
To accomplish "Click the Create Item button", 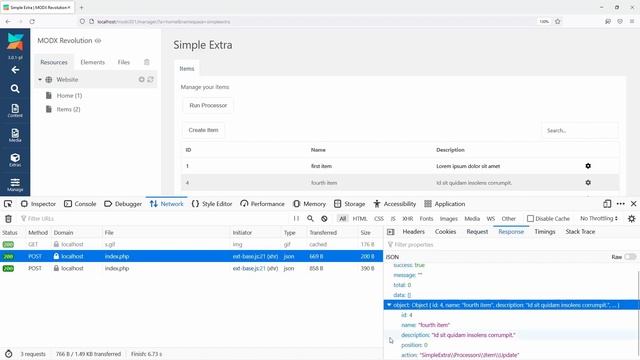I will pos(203,130).
